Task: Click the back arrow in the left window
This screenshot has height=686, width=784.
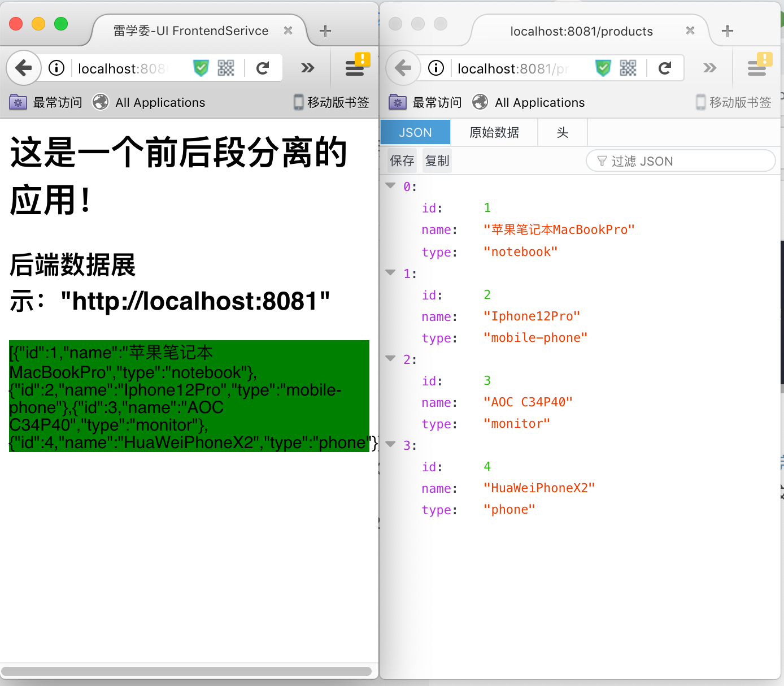Action: (x=23, y=68)
